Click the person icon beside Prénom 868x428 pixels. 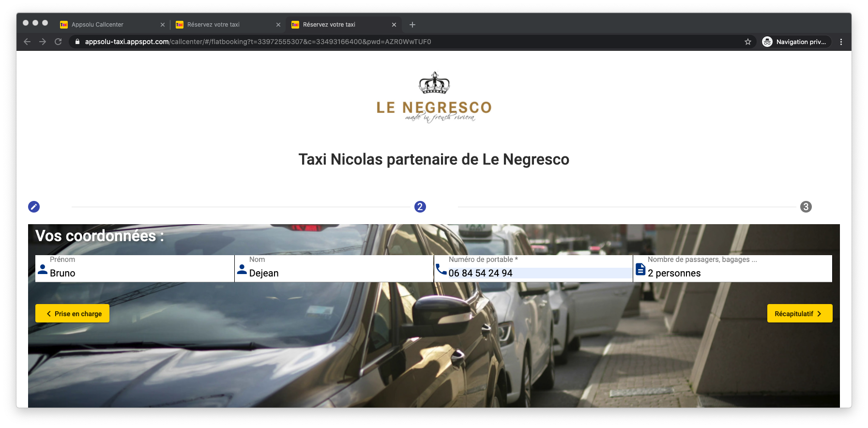coord(43,269)
